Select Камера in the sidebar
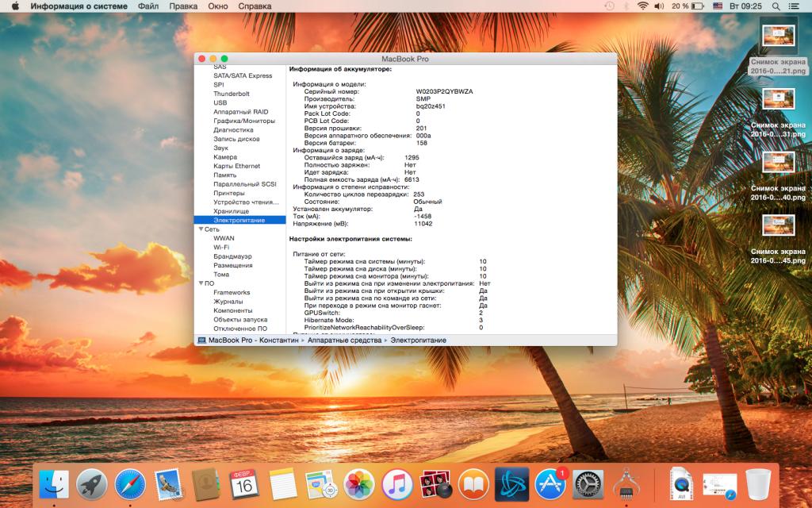The width and height of the screenshot is (812, 508). point(225,157)
